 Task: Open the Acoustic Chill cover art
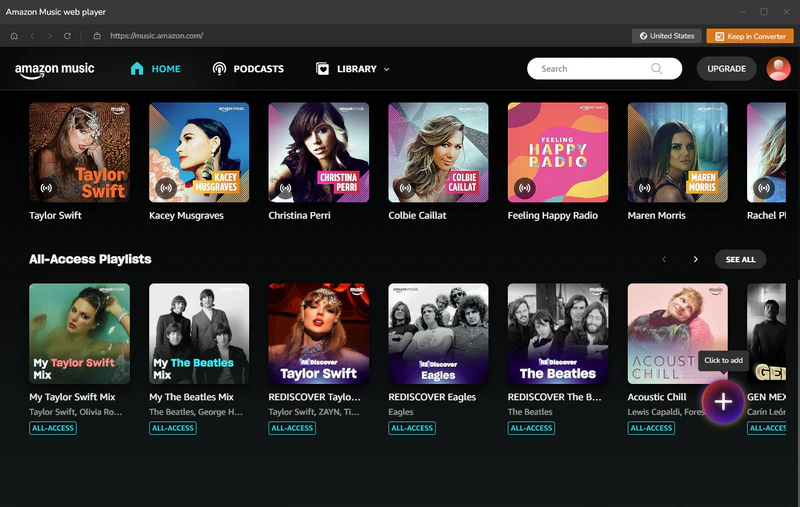[x=678, y=334]
